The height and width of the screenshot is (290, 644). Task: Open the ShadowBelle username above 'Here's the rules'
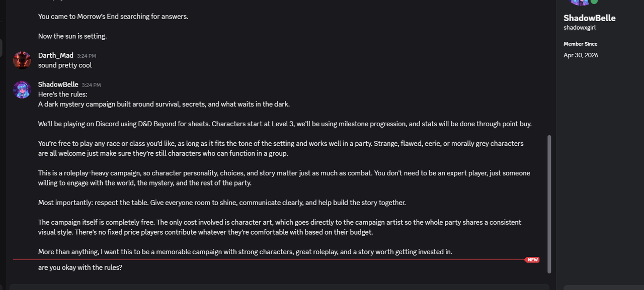click(58, 84)
